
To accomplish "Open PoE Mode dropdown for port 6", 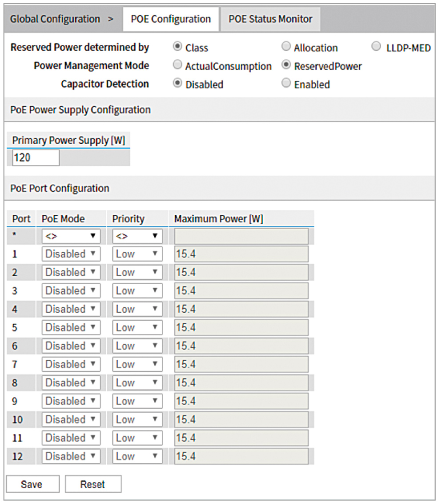I will (x=71, y=346).
